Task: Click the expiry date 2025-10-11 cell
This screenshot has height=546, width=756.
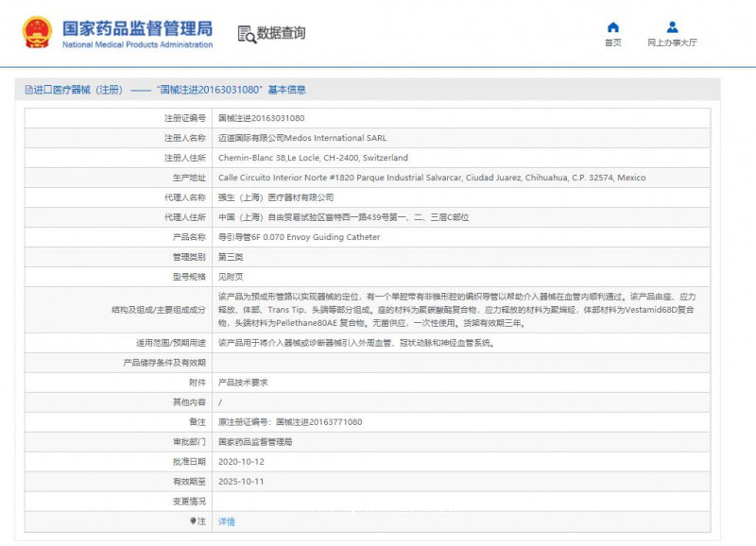Action: (239, 481)
